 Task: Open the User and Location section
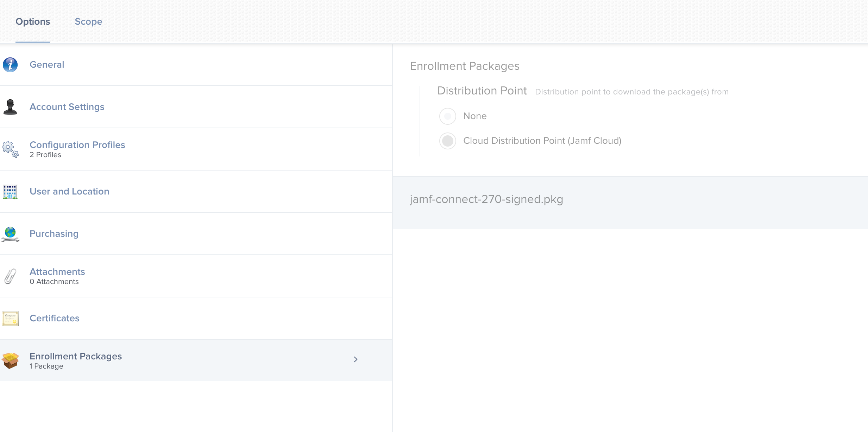click(x=196, y=192)
